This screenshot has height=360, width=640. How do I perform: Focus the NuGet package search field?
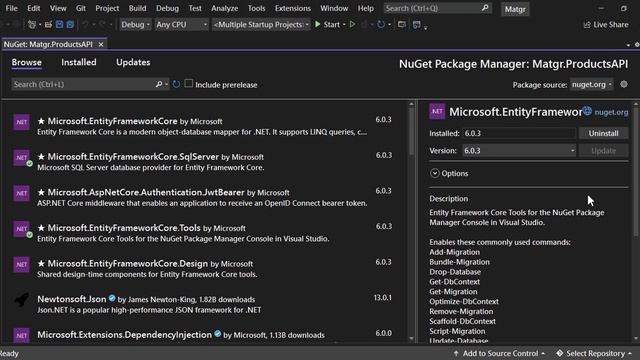(84, 84)
